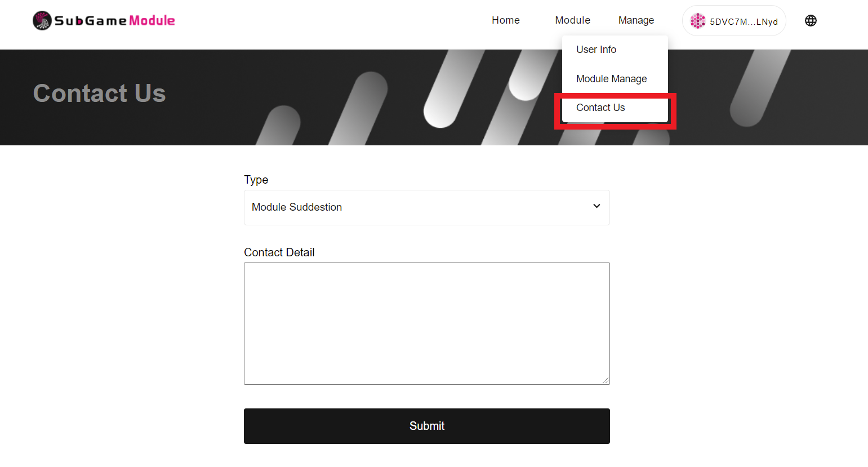The image size is (868, 467).
Task: Click the Contact Detail label
Action: click(x=279, y=252)
